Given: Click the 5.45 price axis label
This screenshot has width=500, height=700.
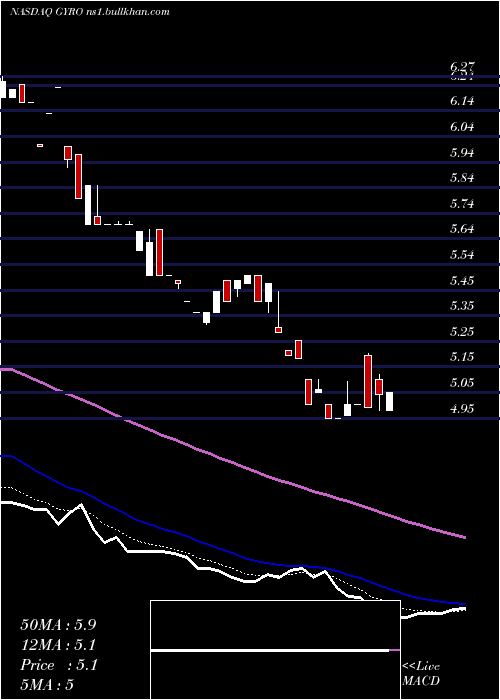Looking at the screenshot, I should [462, 281].
